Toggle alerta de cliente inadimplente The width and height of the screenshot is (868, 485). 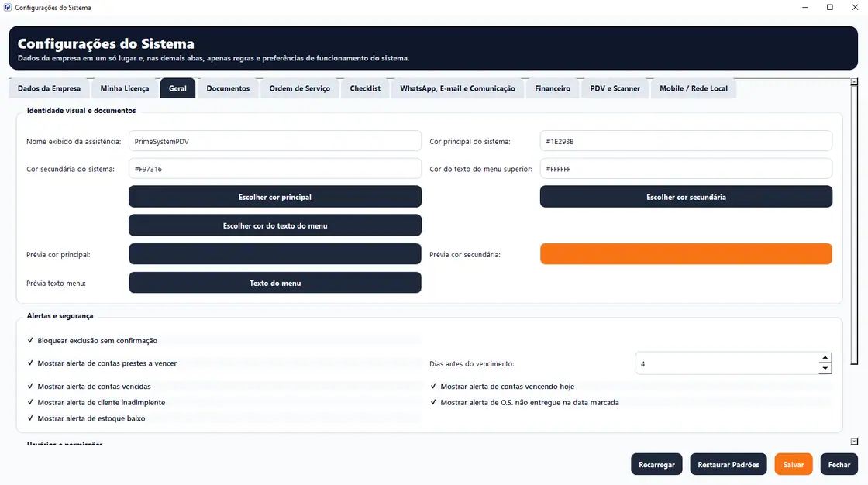click(x=96, y=403)
